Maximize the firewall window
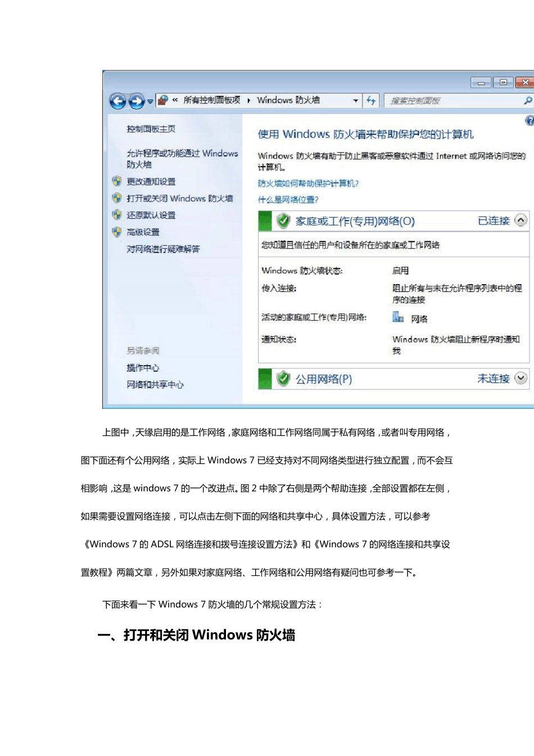The image size is (534, 756). point(503,83)
